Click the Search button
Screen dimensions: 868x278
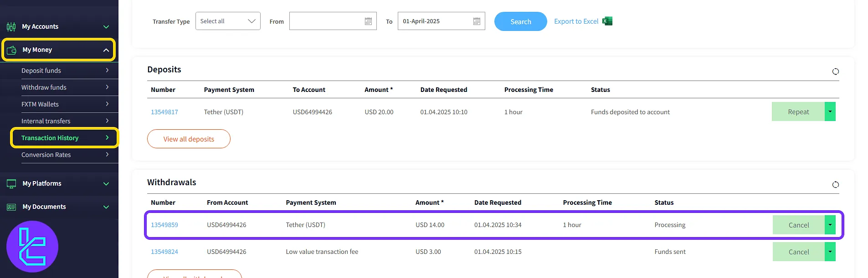pyautogui.click(x=520, y=21)
